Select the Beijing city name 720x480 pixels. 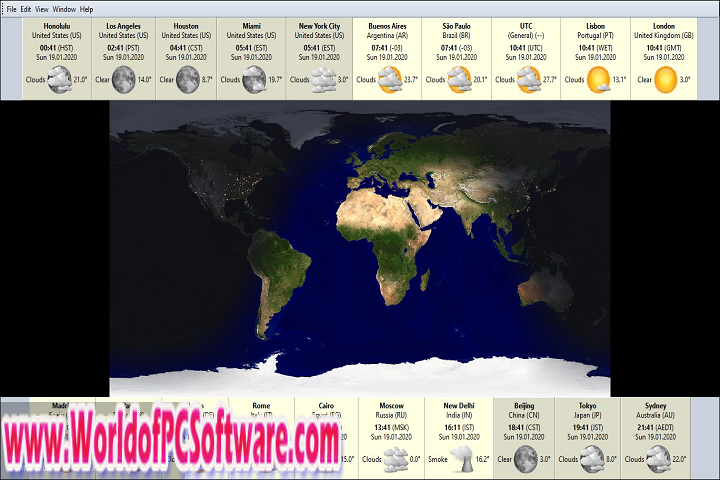524,406
